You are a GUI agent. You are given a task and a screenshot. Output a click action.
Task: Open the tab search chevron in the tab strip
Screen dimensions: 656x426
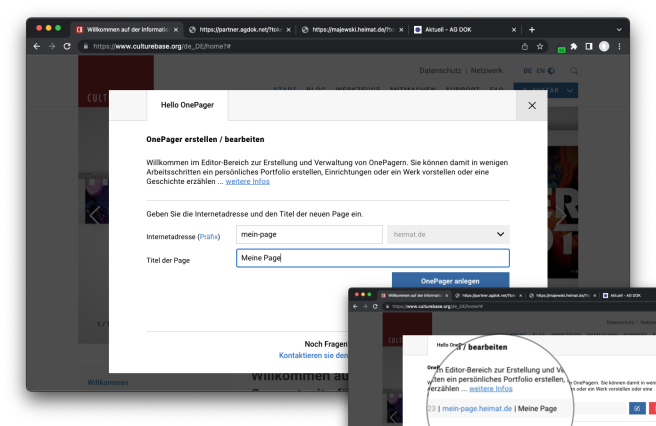coord(617,29)
